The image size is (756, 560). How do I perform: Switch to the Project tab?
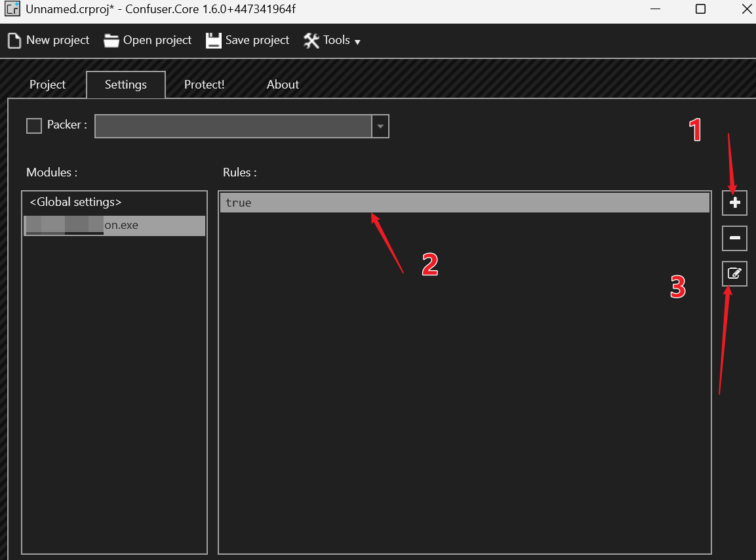pyautogui.click(x=47, y=85)
